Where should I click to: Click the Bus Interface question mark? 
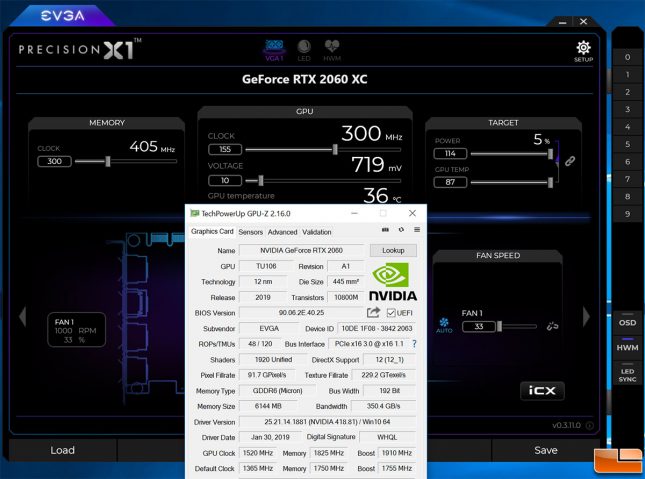[414, 344]
